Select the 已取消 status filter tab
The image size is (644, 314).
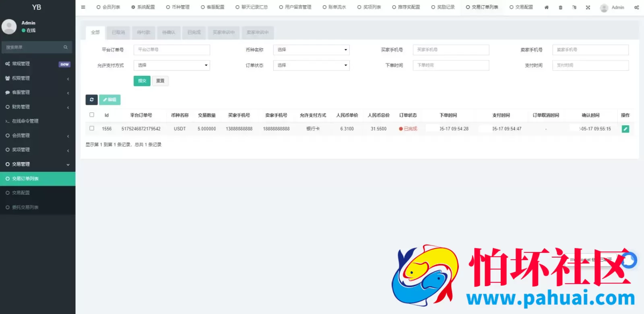pos(118,32)
